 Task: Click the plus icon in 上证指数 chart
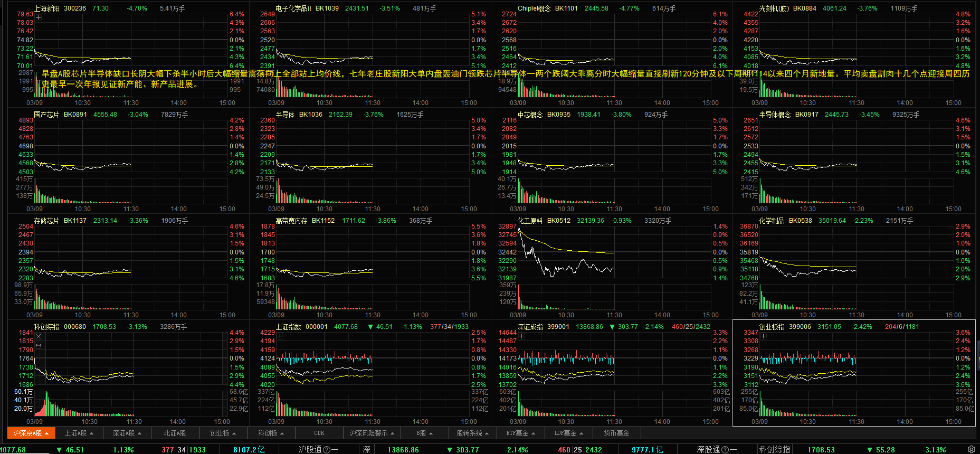coord(280,336)
